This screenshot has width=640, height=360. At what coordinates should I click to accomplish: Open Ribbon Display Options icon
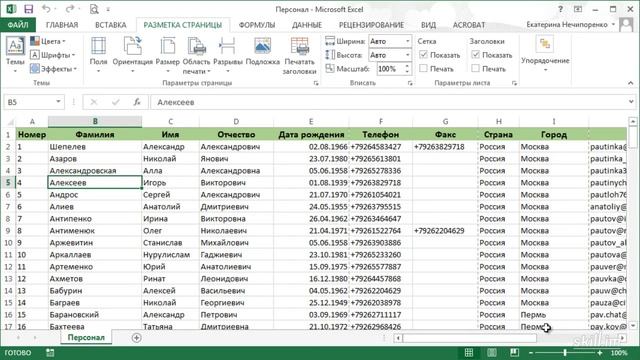pos(578,9)
